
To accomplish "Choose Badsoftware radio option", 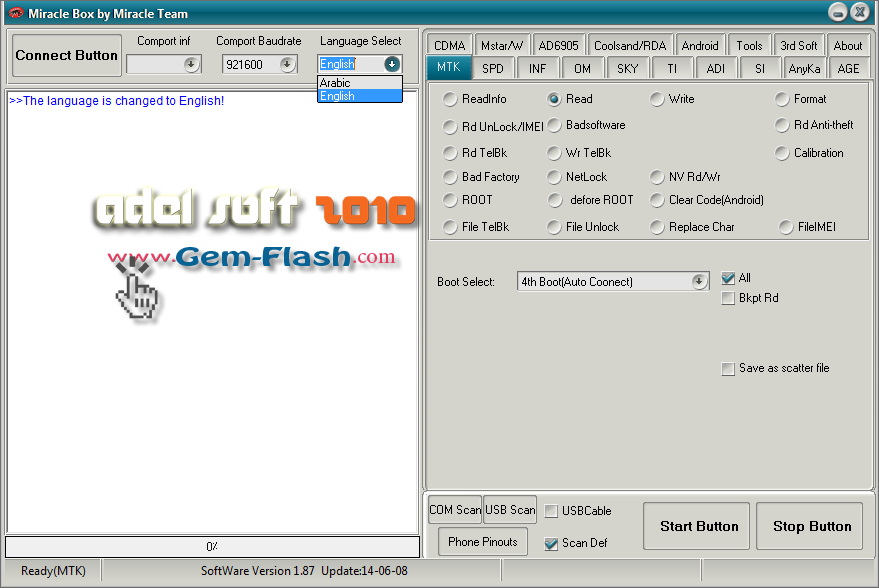I will click(x=554, y=125).
